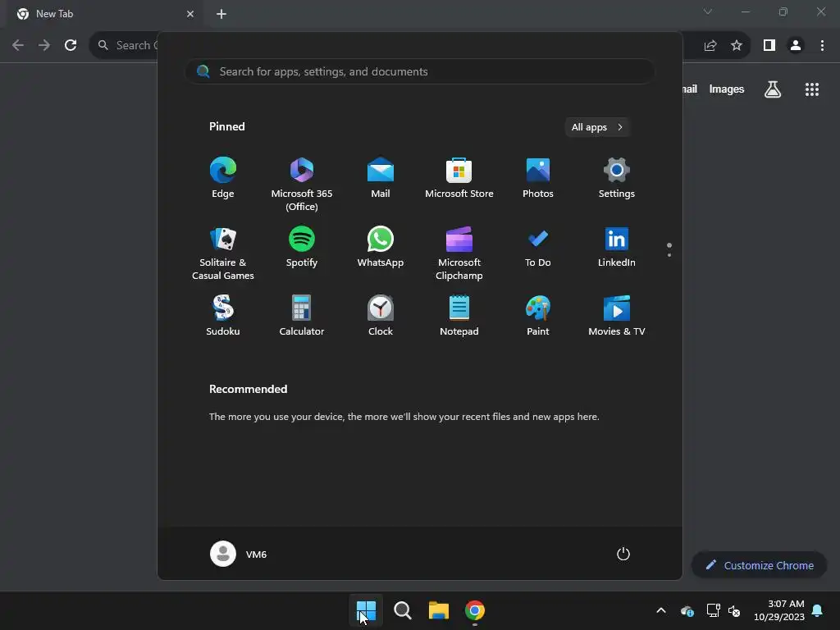The width and height of the screenshot is (840, 630).
Task: Go forward in Chrome
Action: tap(44, 45)
